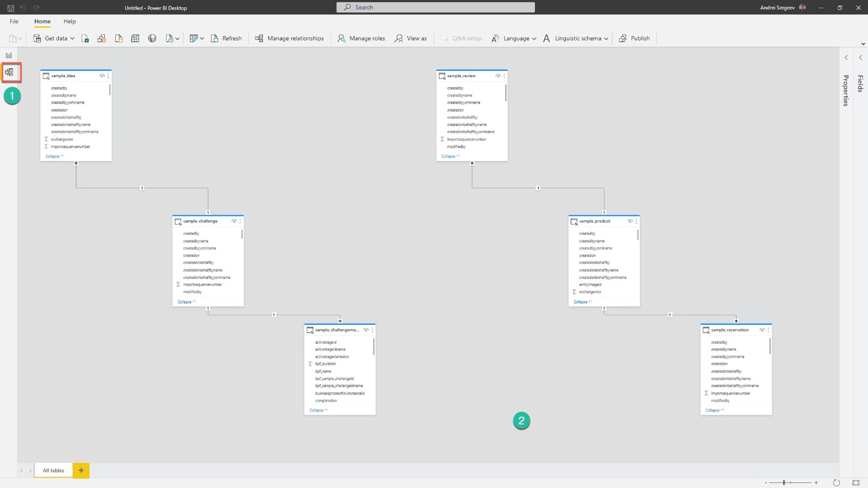Open Recent sources dropdown icon
The image size is (868, 488).
coord(172,38)
